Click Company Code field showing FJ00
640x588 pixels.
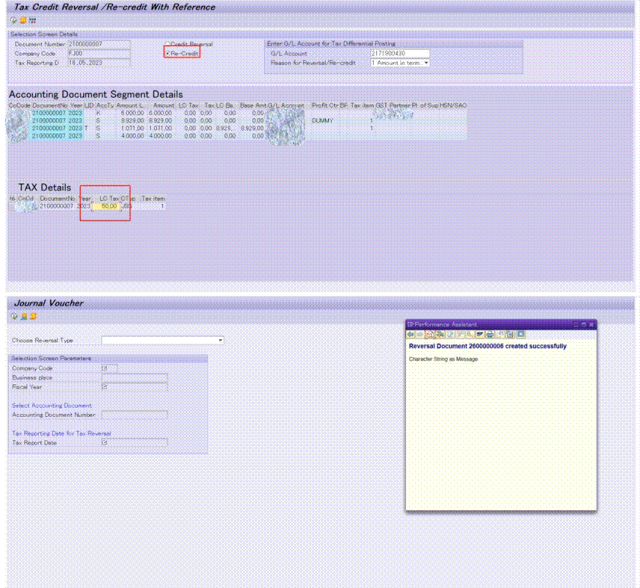(99, 53)
